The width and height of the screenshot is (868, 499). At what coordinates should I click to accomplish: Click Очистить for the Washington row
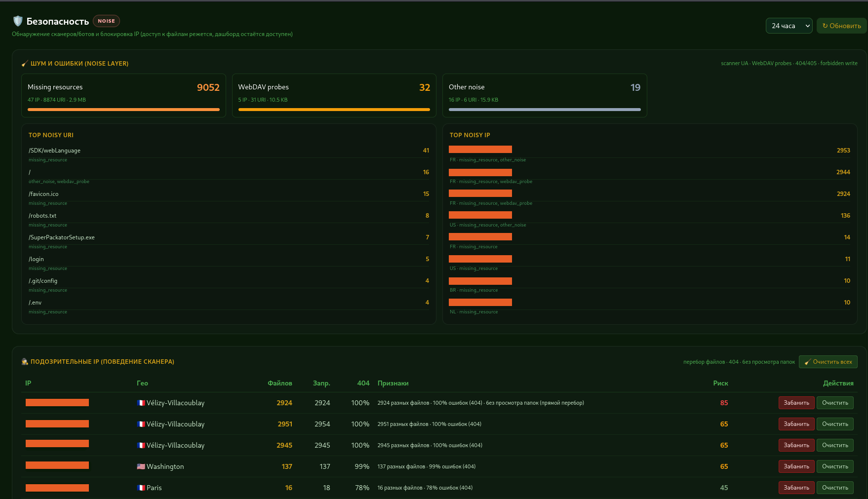835,466
